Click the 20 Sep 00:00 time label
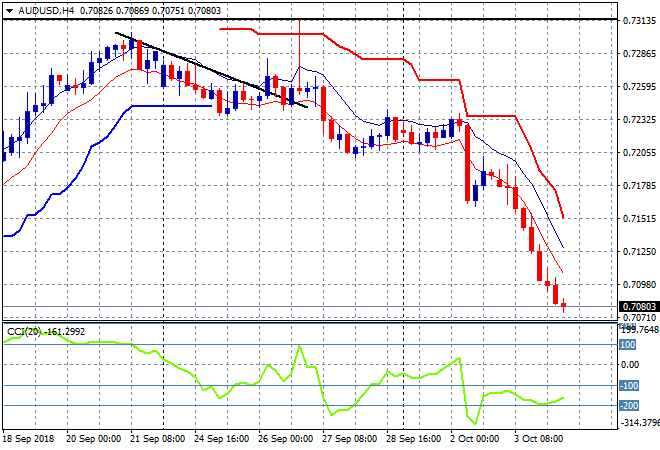This screenshot has width=660, height=450. (93, 439)
